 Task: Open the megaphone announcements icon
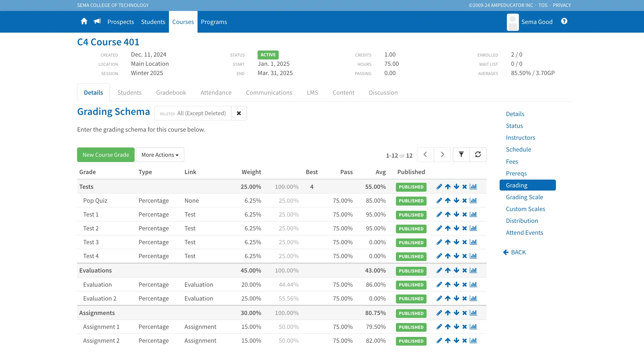(97, 21)
